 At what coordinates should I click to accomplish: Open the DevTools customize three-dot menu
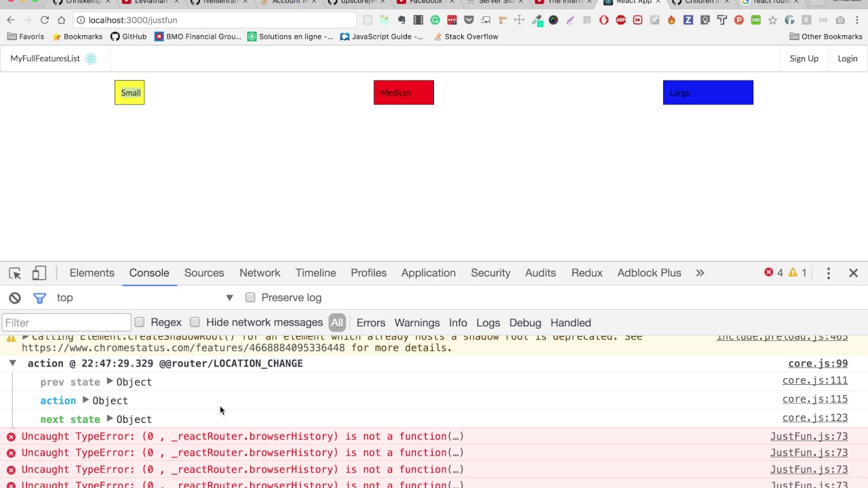pyautogui.click(x=828, y=273)
